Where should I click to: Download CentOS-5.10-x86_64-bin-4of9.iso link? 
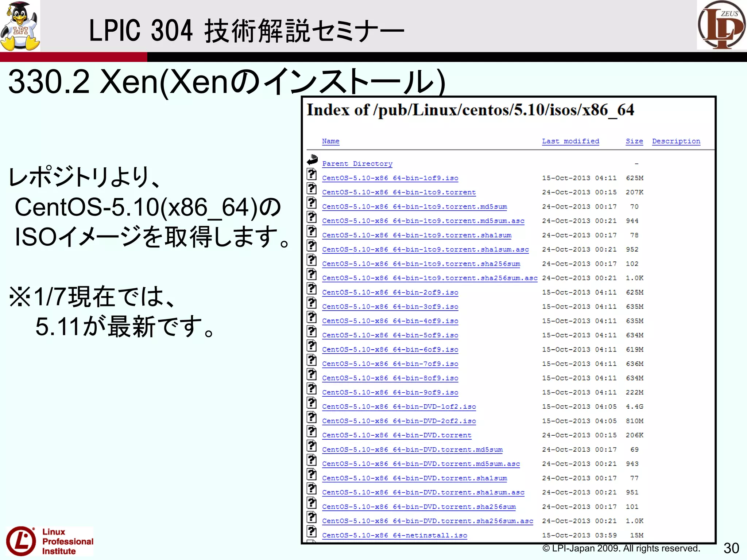390,321
